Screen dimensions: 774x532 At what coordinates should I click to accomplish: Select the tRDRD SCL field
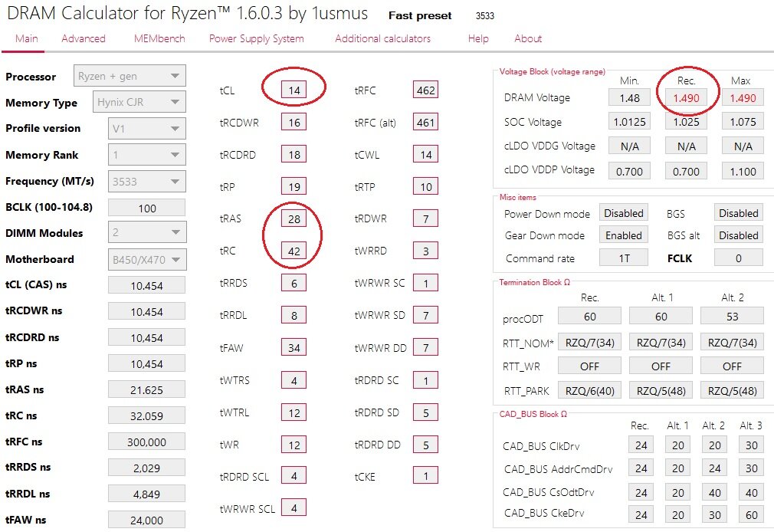(x=294, y=476)
